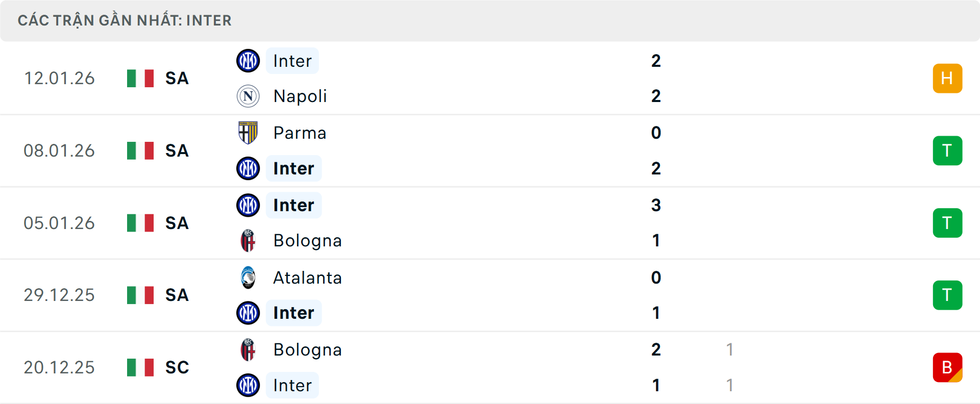The height and width of the screenshot is (404, 980).
Task: Click the 'CÁC TRẬN GẦN NHẤT: INTER' header
Action: [x=125, y=20]
